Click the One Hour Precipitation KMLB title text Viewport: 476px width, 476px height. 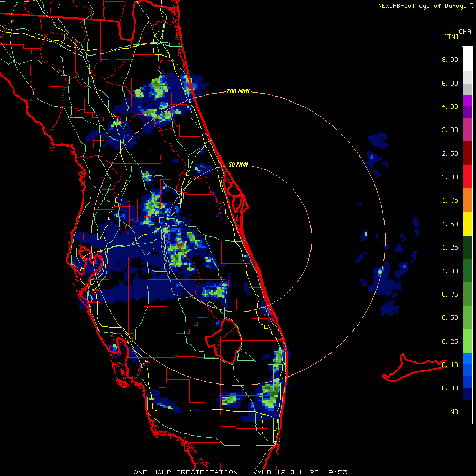pos(240,472)
